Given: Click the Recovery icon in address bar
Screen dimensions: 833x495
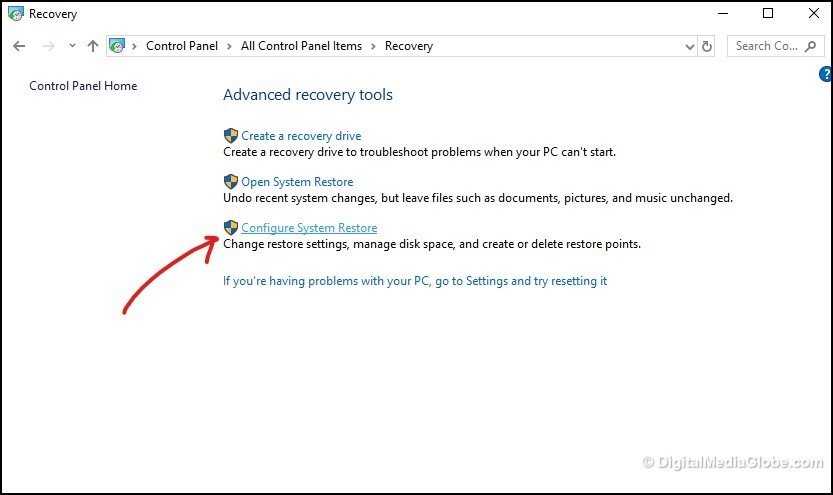Looking at the screenshot, I should point(117,46).
